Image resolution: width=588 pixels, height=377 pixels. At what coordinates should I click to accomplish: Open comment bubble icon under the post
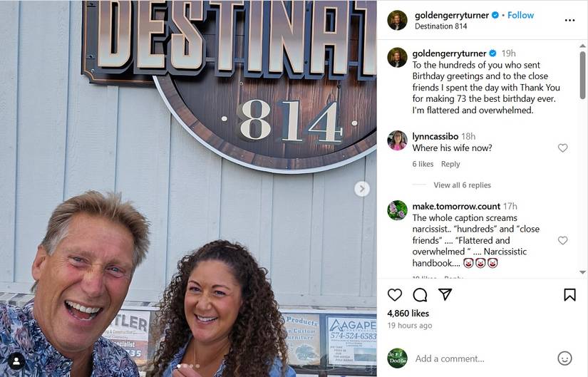point(420,295)
